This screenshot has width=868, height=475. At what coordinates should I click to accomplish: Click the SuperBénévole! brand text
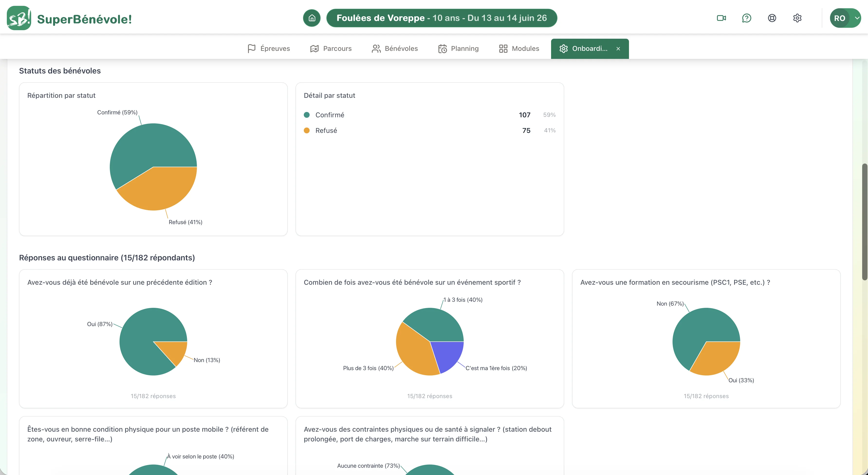pyautogui.click(x=84, y=19)
